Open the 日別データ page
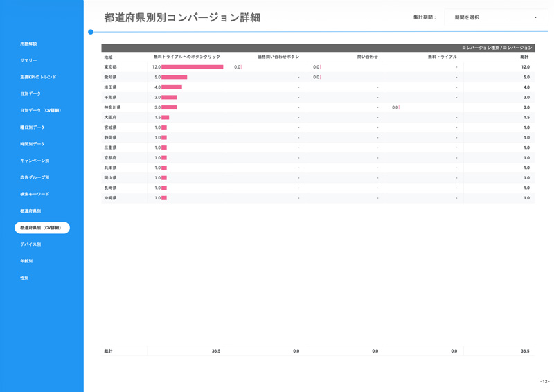Viewport: 554px width, 392px height. 30,93
